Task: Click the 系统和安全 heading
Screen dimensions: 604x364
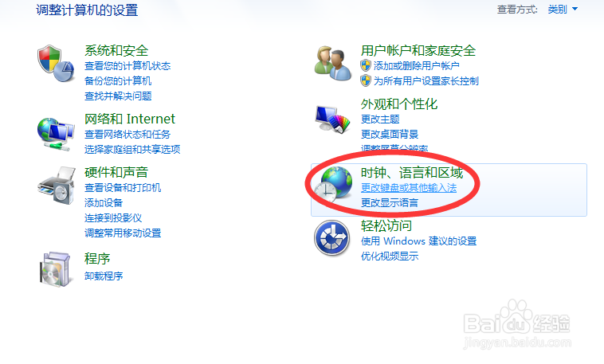Action: point(116,50)
